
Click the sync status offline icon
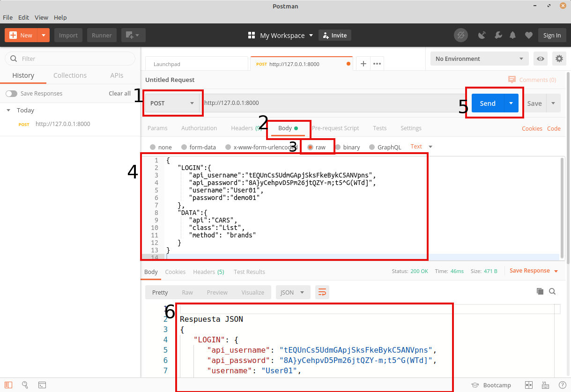point(461,35)
